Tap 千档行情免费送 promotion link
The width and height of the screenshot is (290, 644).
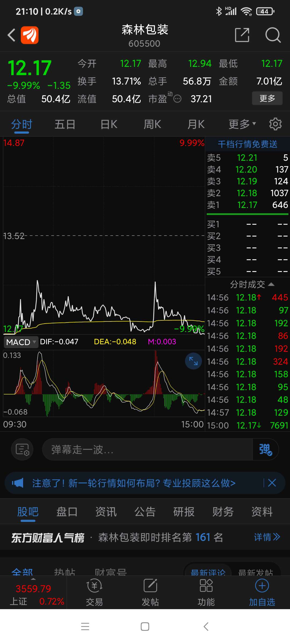[247, 144]
